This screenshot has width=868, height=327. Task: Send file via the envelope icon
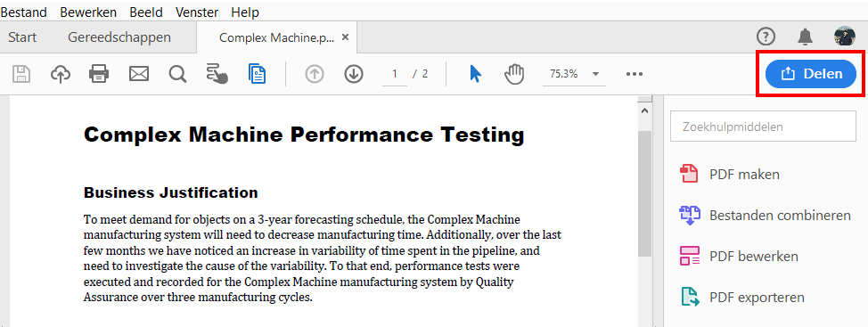click(x=139, y=74)
